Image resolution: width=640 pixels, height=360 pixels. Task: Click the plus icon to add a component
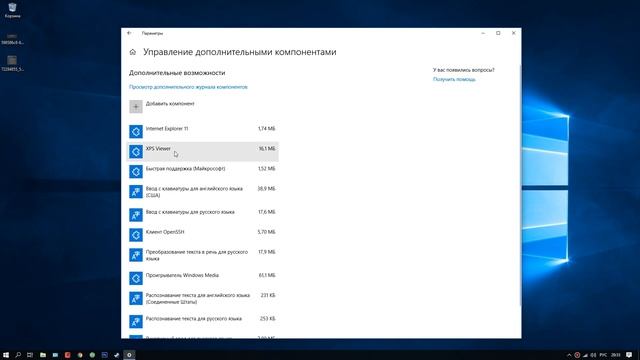pos(136,107)
